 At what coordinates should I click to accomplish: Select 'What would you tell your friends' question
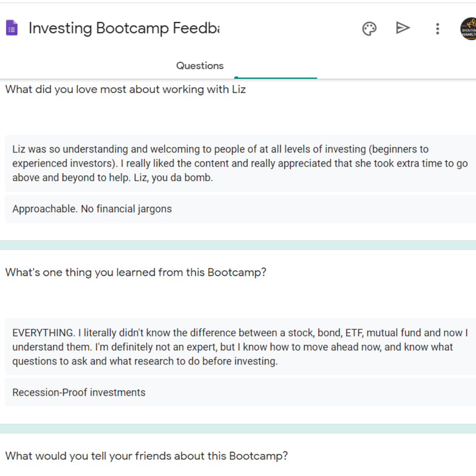pyautogui.click(x=146, y=456)
